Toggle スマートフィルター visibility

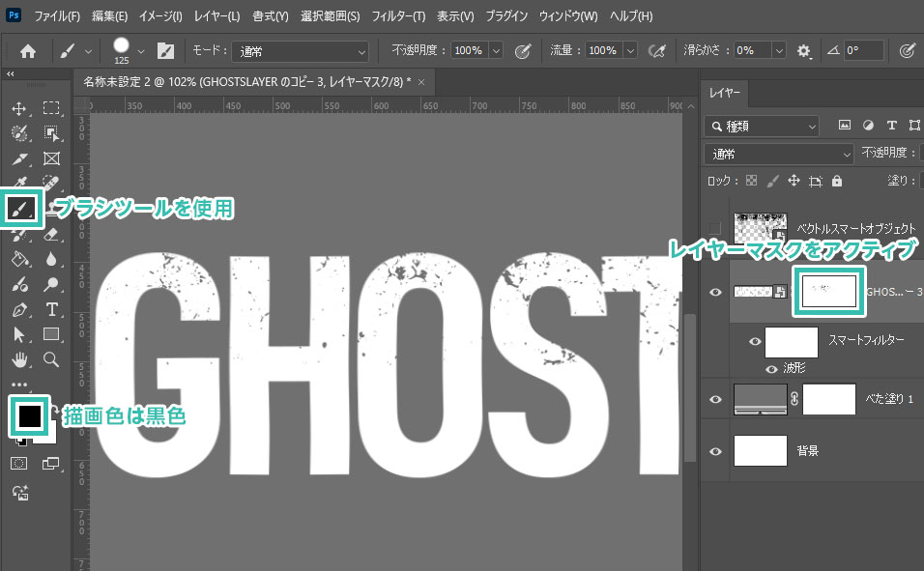coord(754,341)
